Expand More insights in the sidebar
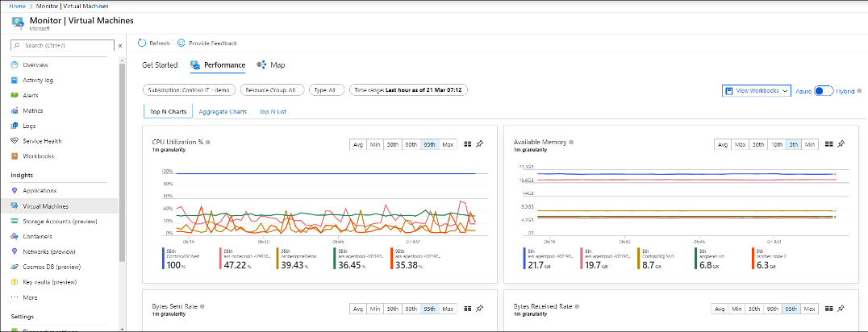The width and height of the screenshot is (868, 332). click(30, 297)
